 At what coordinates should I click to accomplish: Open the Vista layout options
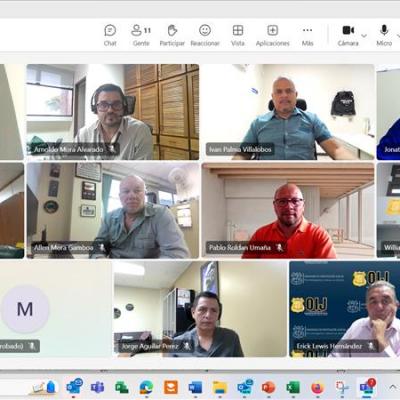238,35
